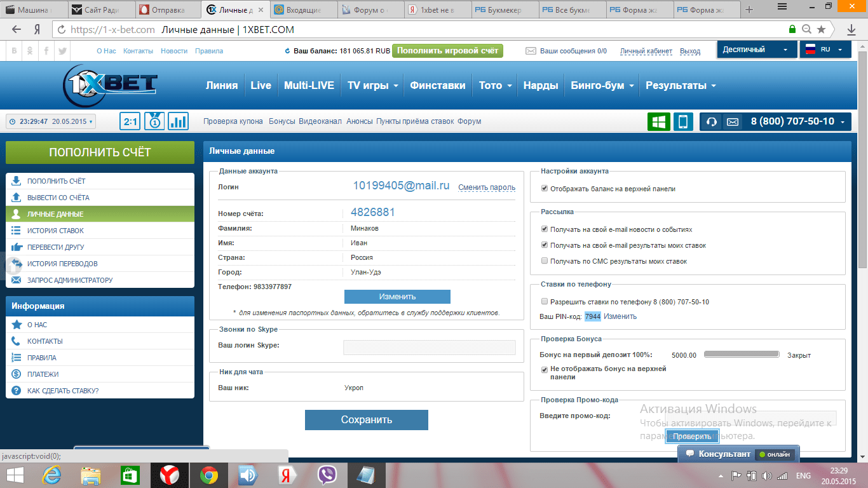Click the 1XBET logo

pyautogui.click(x=110, y=86)
